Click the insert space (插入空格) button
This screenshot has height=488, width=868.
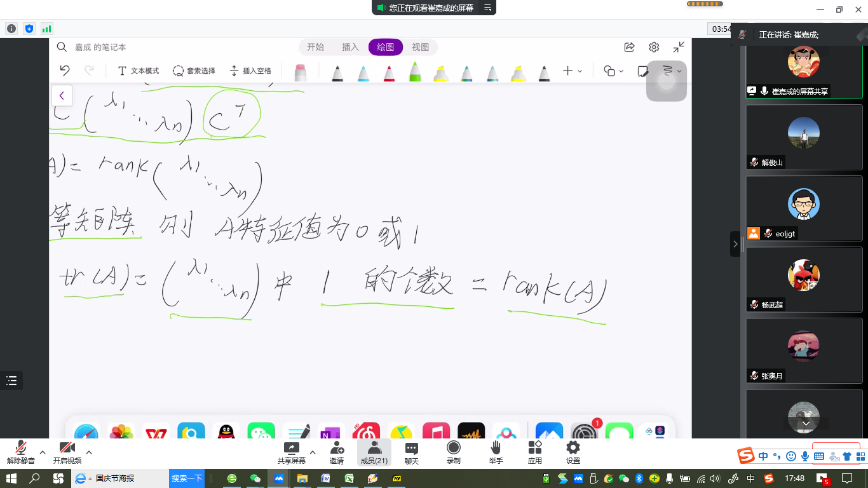(x=250, y=71)
